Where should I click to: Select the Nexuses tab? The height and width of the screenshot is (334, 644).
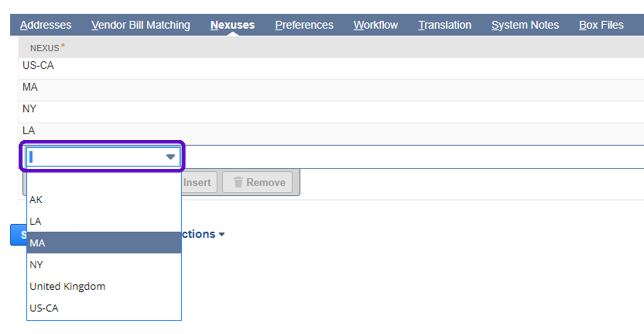(x=232, y=25)
